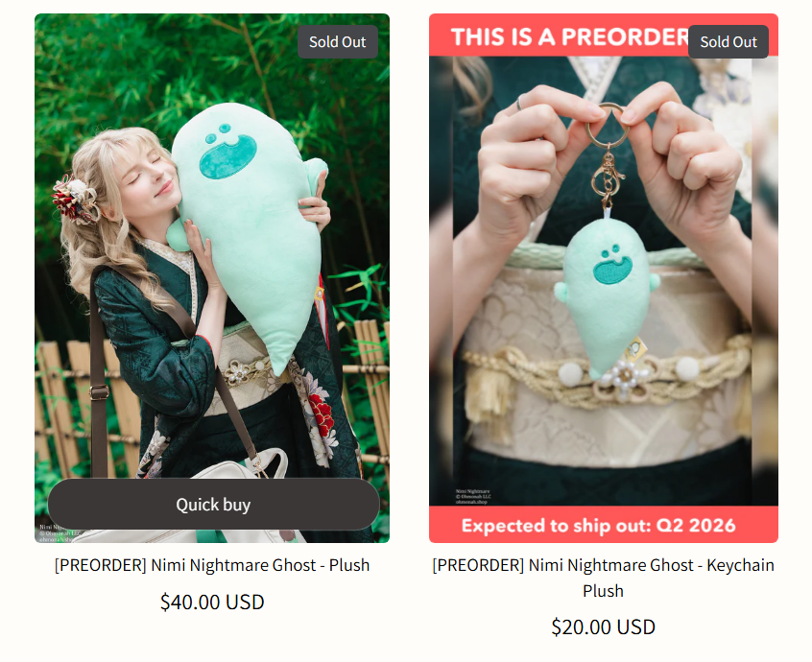Open the Nimi Nightmare Ghost - Plush title link

click(212, 565)
